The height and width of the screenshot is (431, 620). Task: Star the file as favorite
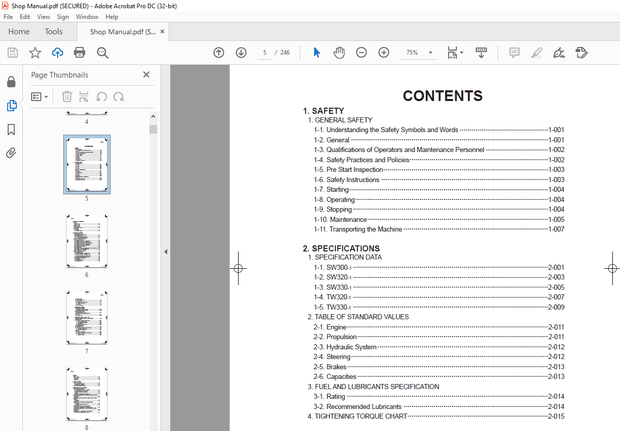pos(35,52)
